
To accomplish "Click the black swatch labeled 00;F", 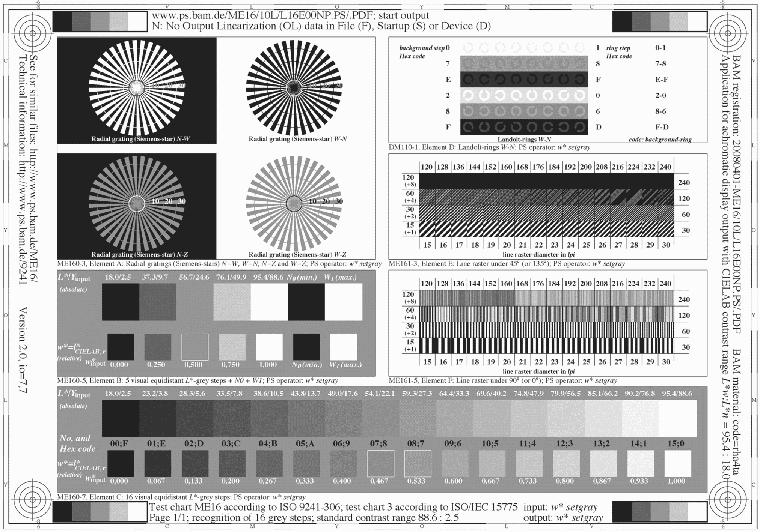I will click(x=121, y=464).
